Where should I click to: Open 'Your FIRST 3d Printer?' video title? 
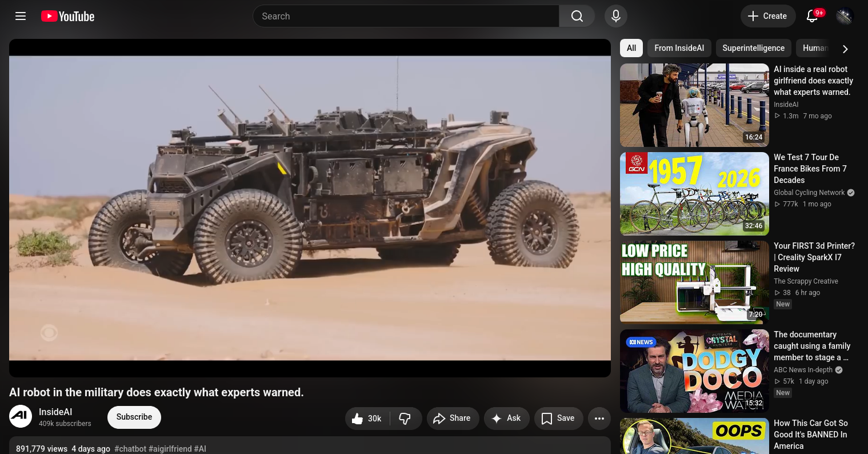pos(814,257)
